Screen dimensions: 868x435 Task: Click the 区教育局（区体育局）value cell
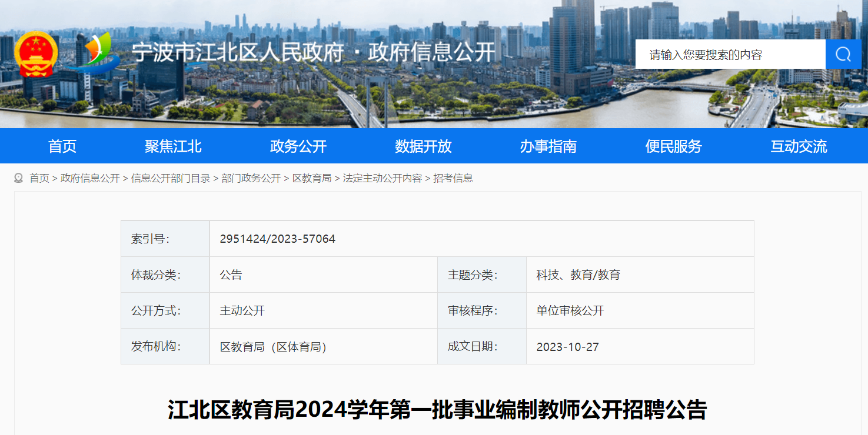(x=324, y=346)
